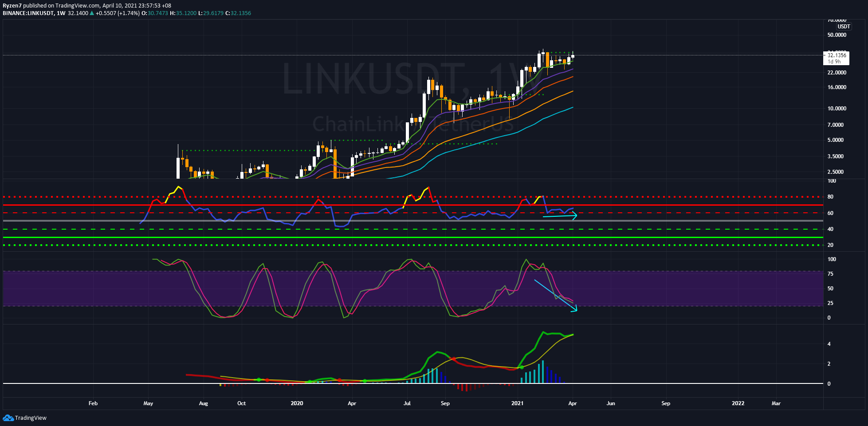The height and width of the screenshot is (426, 868).
Task: Click the 80 level on the RSI scale
Action: [x=830, y=197]
